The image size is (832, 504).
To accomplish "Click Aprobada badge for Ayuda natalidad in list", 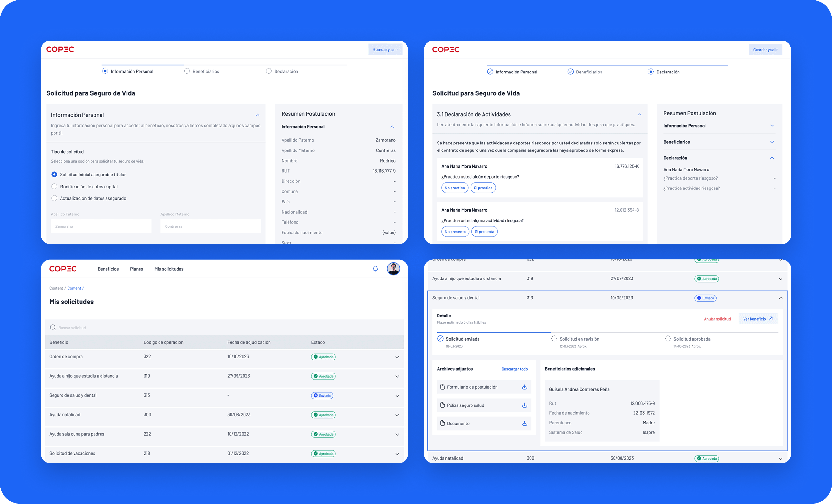I will [x=323, y=415].
